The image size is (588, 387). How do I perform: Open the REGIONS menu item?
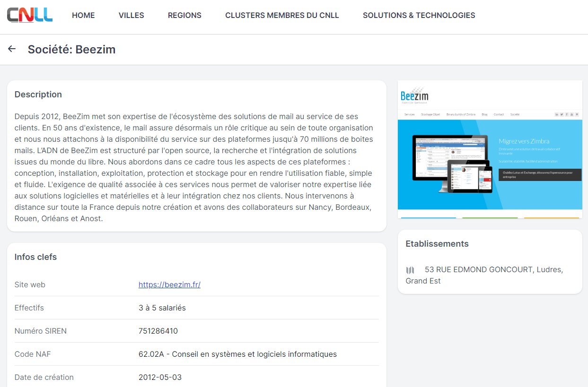pos(184,15)
